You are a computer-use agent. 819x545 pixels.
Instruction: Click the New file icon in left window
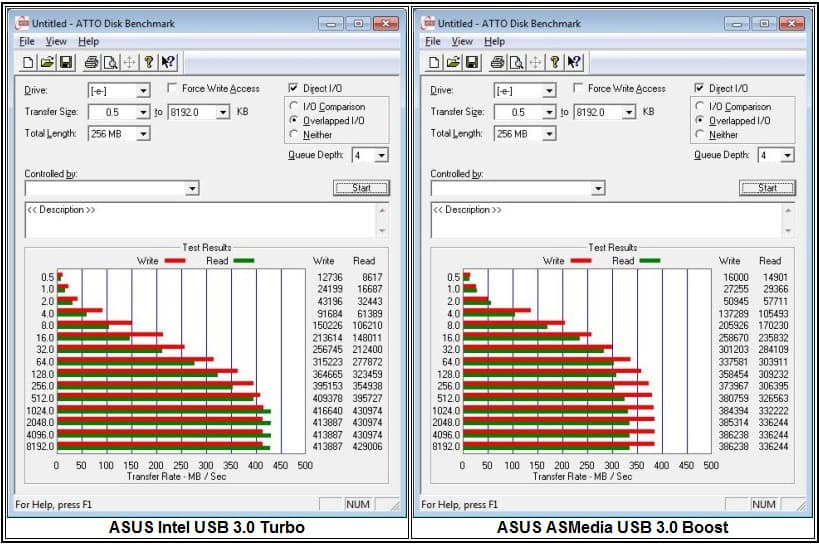pos(29,63)
